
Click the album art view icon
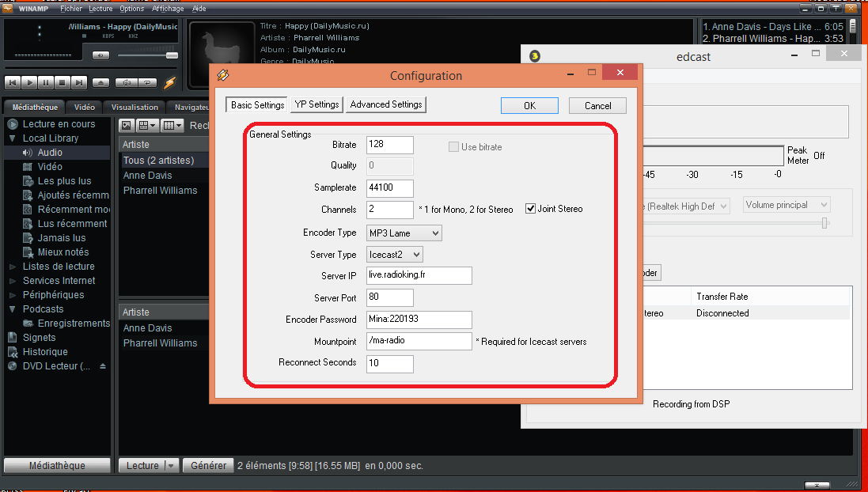pyautogui.click(x=126, y=126)
